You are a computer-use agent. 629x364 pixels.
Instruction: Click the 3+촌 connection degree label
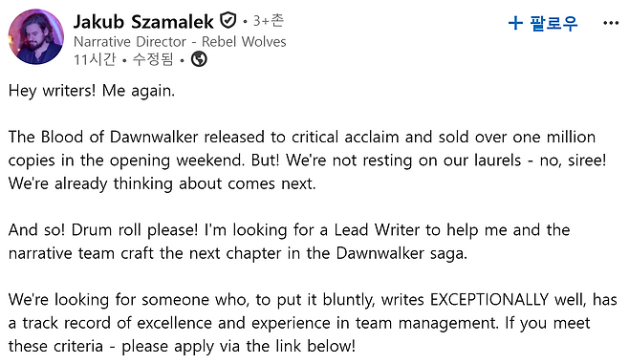(x=268, y=20)
